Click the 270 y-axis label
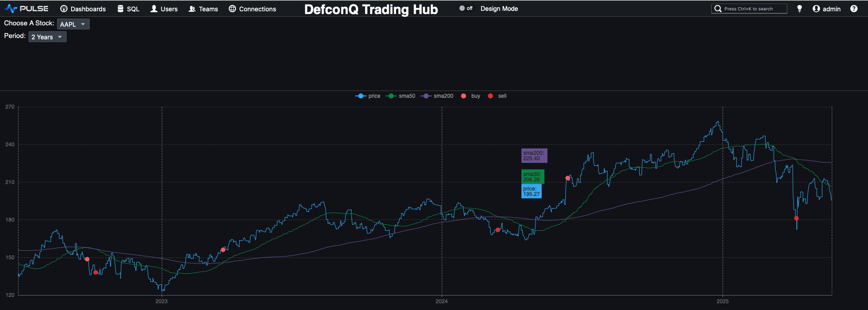Viewport: 868px width, 310px height. pyautogui.click(x=10, y=107)
